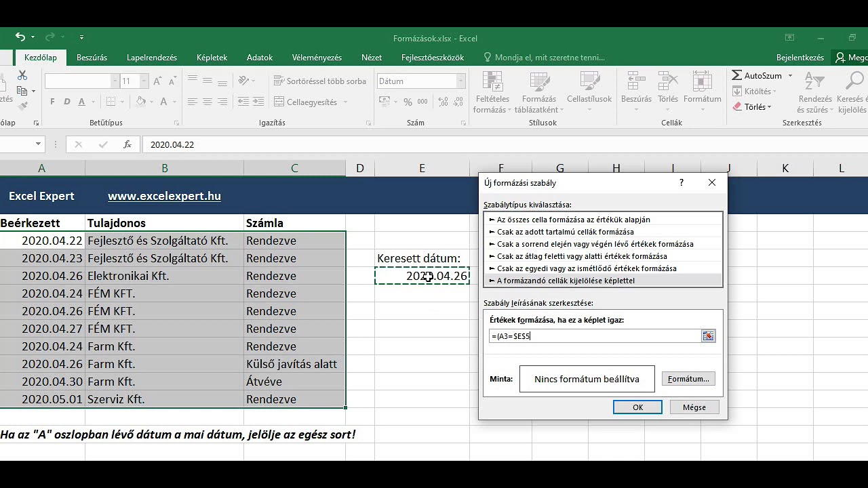The image size is (868, 488).
Task: Click Cellaegyesítés merge cells button
Action: [306, 102]
